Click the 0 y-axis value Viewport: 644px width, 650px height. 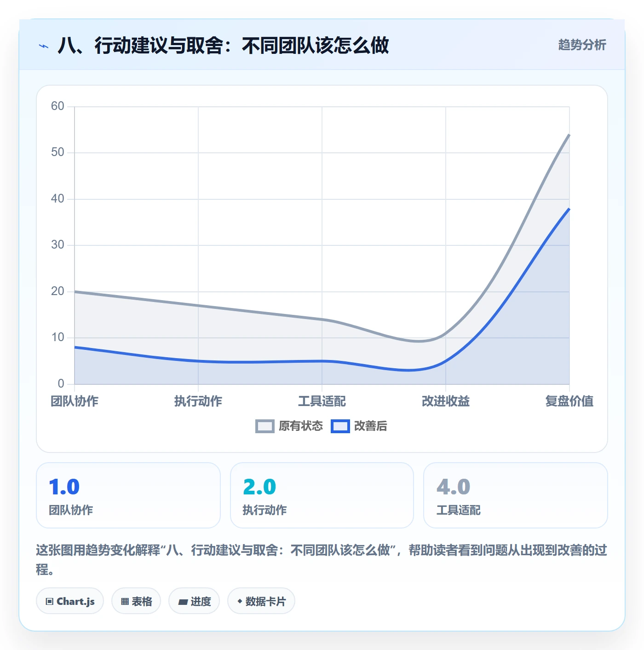61,384
